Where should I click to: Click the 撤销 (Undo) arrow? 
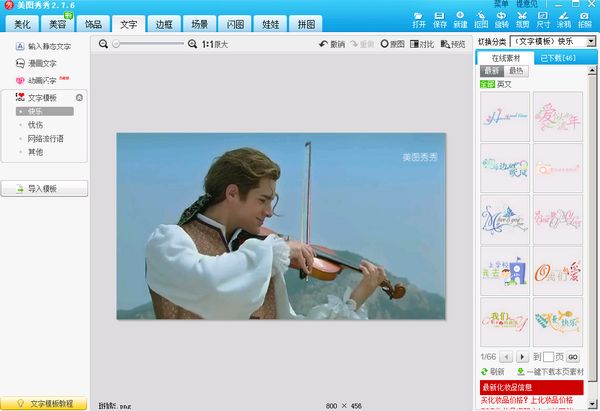[331, 44]
